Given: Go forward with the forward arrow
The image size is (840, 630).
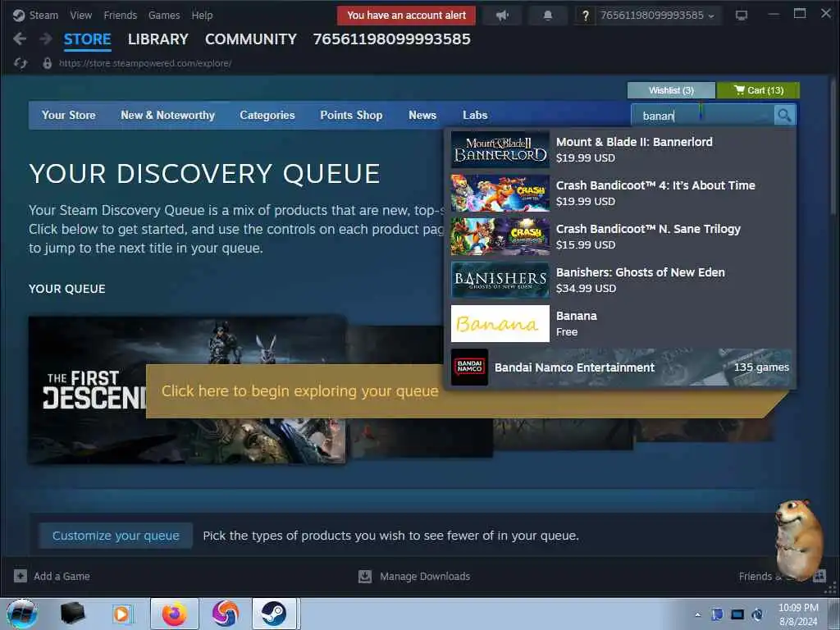Looking at the screenshot, I should [46, 39].
